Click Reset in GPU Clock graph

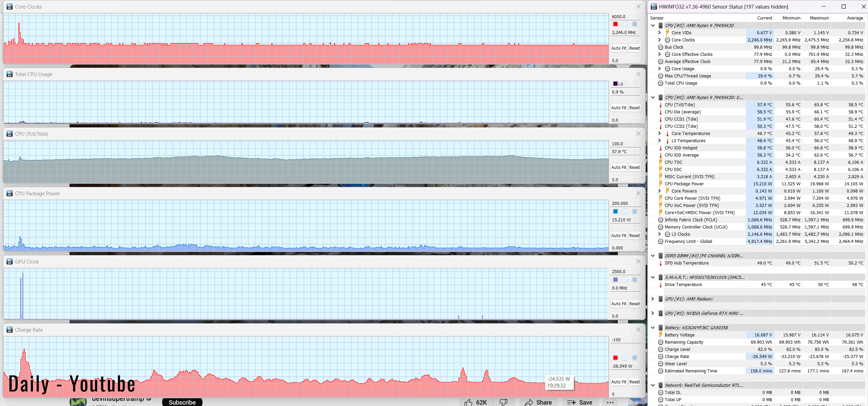coord(635,304)
